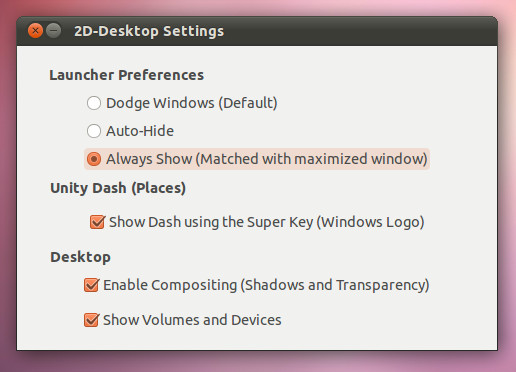Click the Auto-Hide label text
Viewport: 516px width, 372px height.
tap(140, 131)
